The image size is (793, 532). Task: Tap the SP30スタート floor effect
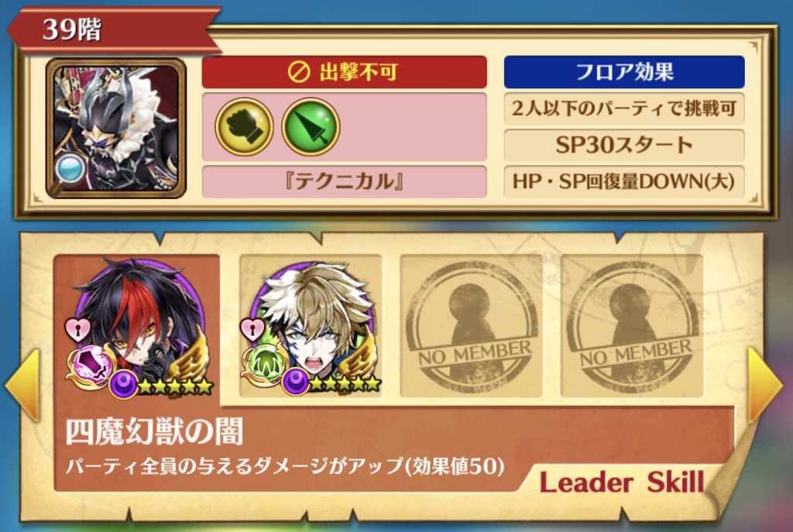pyautogui.click(x=624, y=145)
